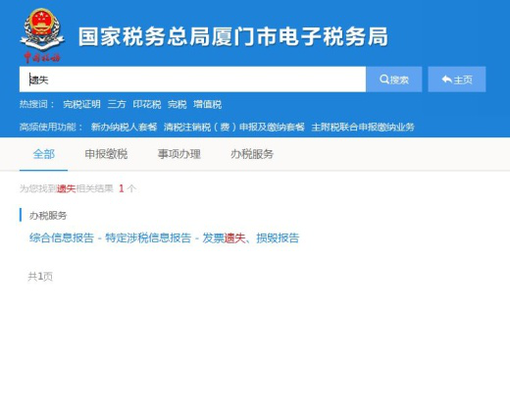The width and height of the screenshot is (510, 420).
Task: Open 新办纳税人套餐 quick function
Action: pos(124,127)
